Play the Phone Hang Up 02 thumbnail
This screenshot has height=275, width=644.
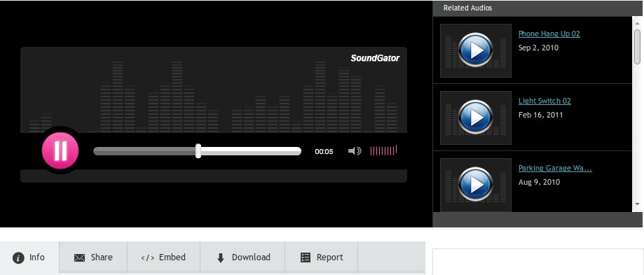click(476, 50)
